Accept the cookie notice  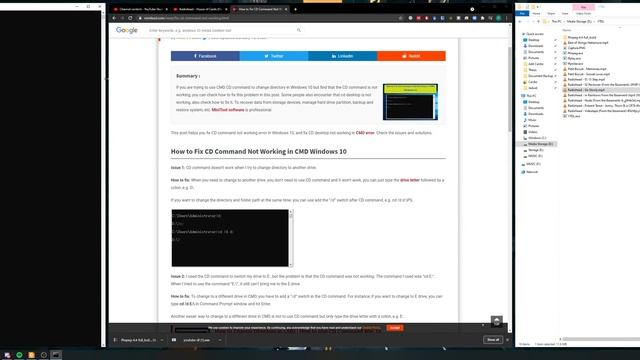coord(395,328)
